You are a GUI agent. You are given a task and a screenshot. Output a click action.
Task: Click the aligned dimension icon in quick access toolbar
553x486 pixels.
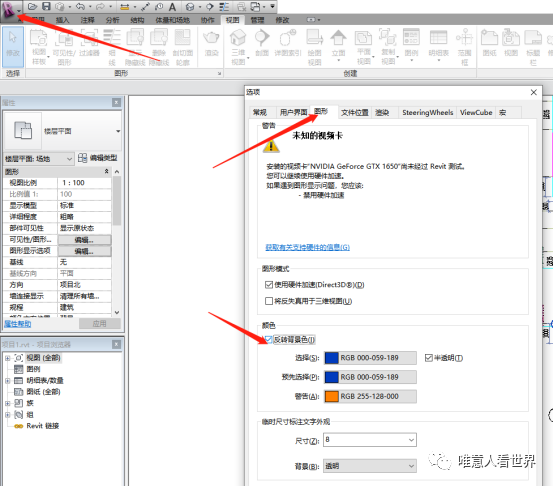click(x=124, y=6)
